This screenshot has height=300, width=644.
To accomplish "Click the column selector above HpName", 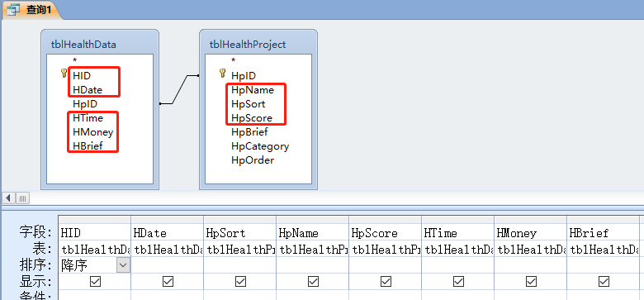I will click(x=313, y=220).
